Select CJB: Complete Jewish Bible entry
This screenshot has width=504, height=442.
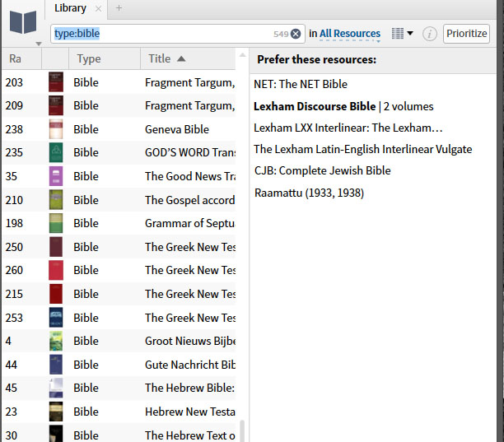pos(322,170)
